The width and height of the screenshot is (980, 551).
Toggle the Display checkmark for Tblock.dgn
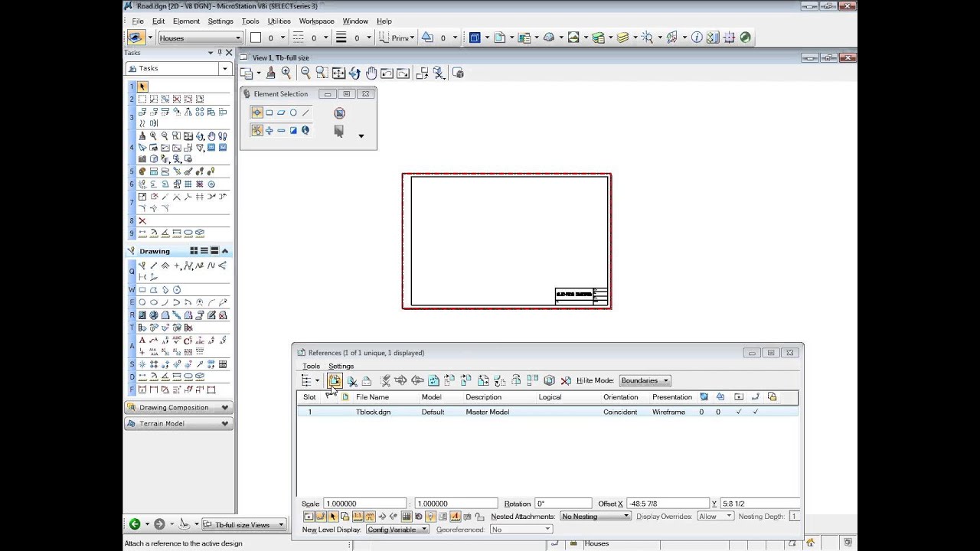(738, 412)
